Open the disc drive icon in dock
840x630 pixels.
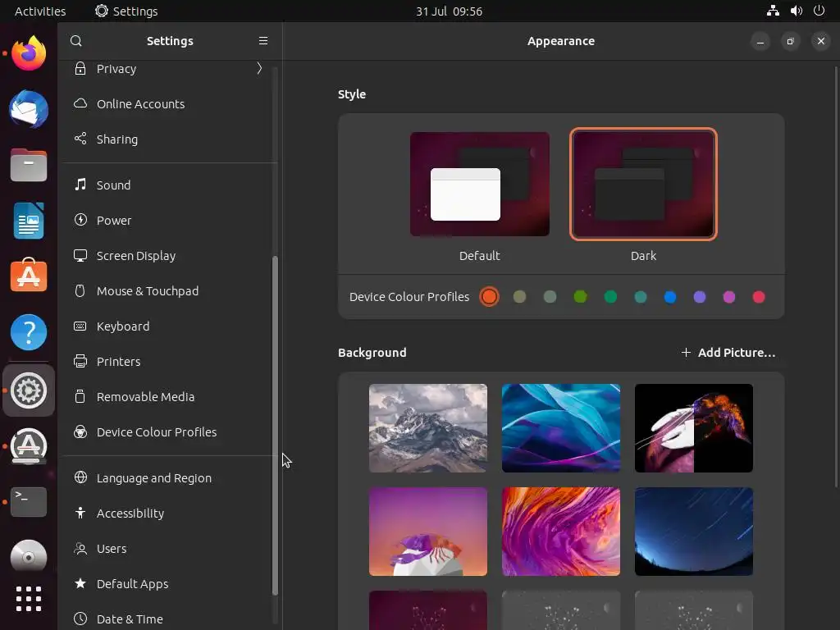tap(29, 557)
